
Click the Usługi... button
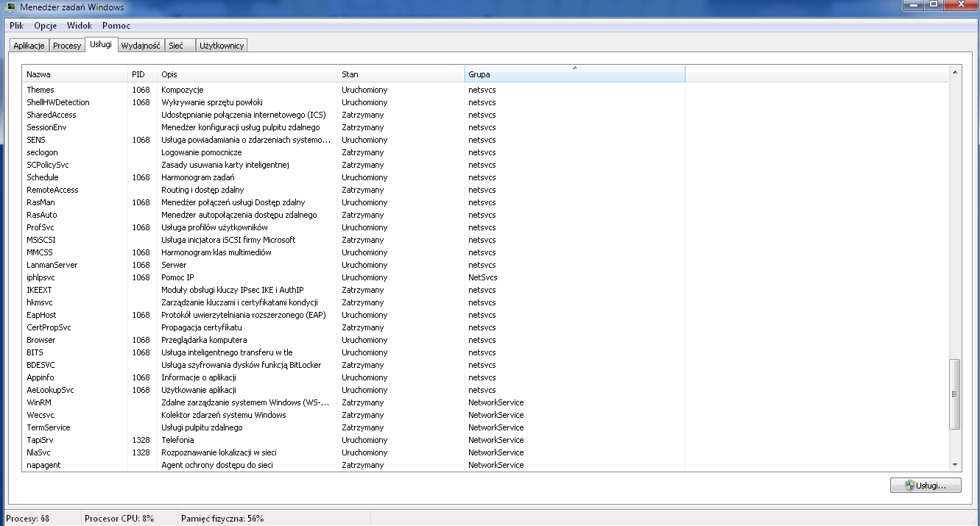(x=926, y=486)
